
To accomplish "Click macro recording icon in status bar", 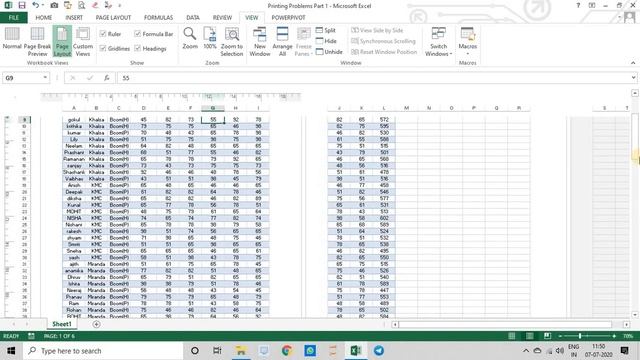I will tap(31, 336).
